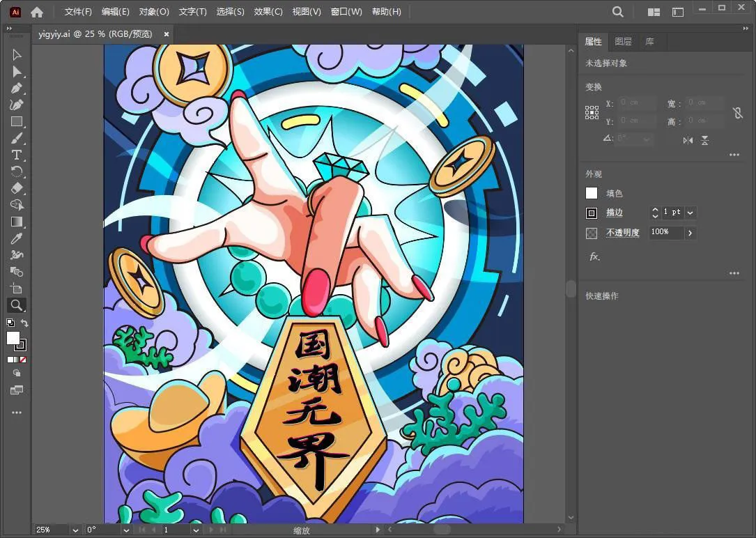Click the white 填色 fill swatch

pos(592,193)
